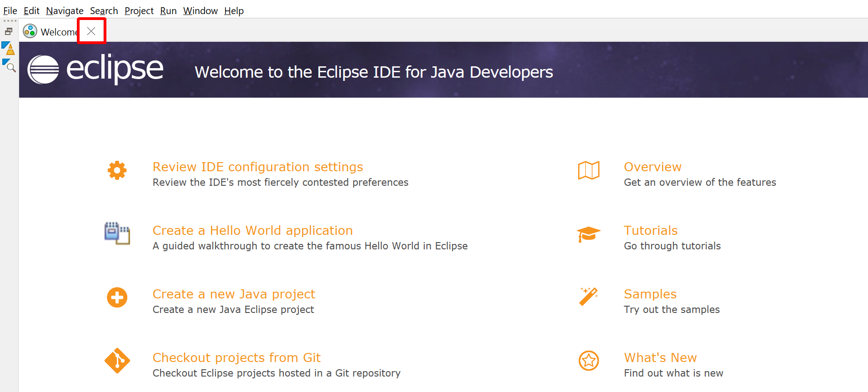Image resolution: width=868 pixels, height=392 pixels.
Task: Close the Welcome tab with X
Action: point(91,31)
